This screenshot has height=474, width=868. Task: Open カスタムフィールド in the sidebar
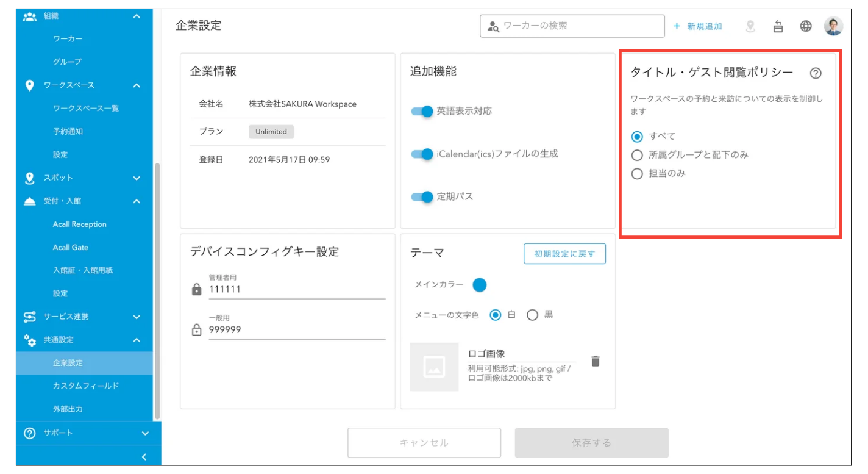point(85,386)
